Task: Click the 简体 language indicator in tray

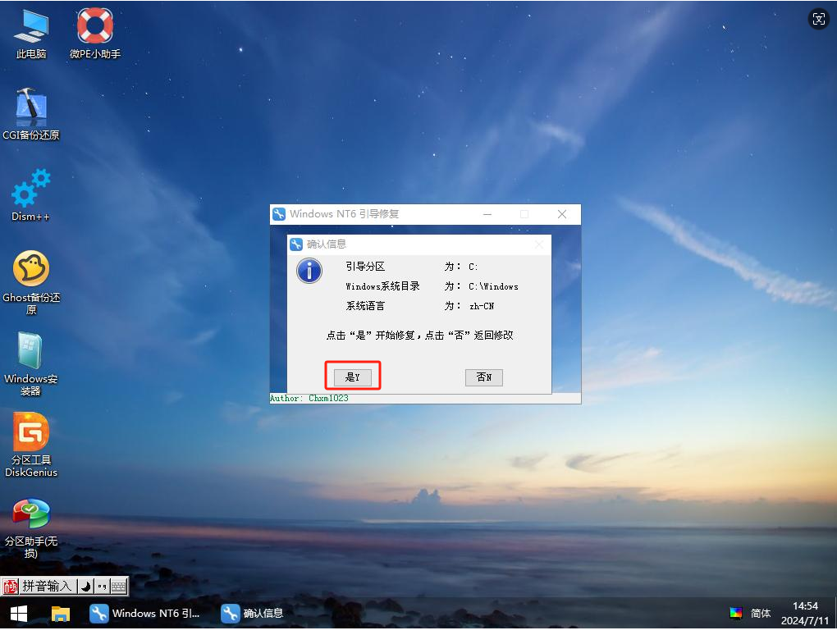Action: [x=761, y=614]
